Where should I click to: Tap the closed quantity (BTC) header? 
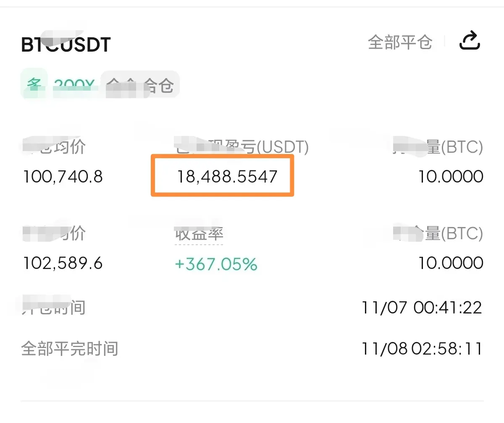tap(439, 233)
